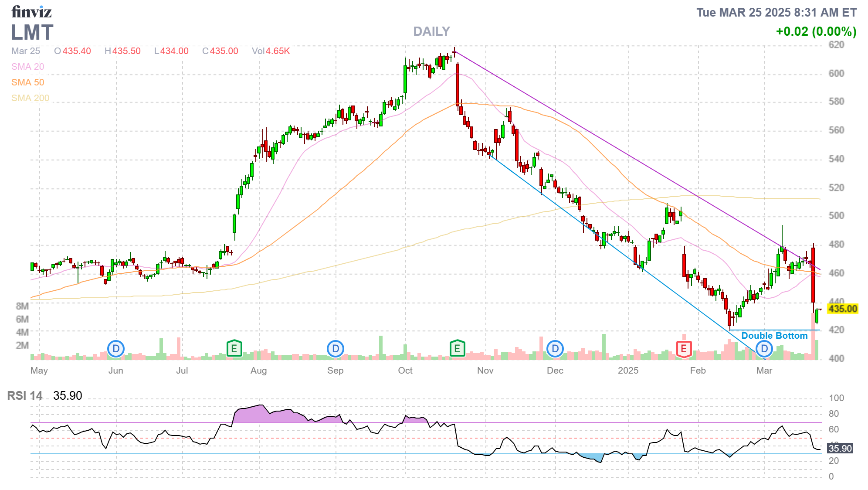Image resolution: width=868 pixels, height=490 pixels.
Task: Click the Double Bottom pattern label
Action: point(774,336)
